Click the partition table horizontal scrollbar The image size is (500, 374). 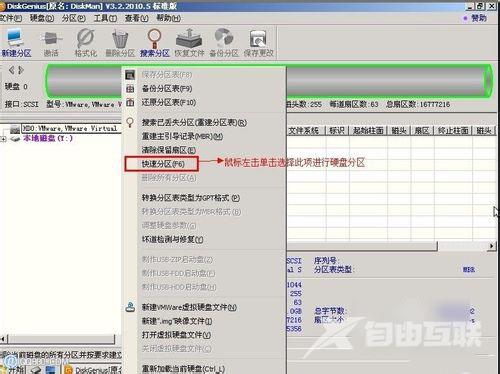pyautogui.click(x=362, y=246)
